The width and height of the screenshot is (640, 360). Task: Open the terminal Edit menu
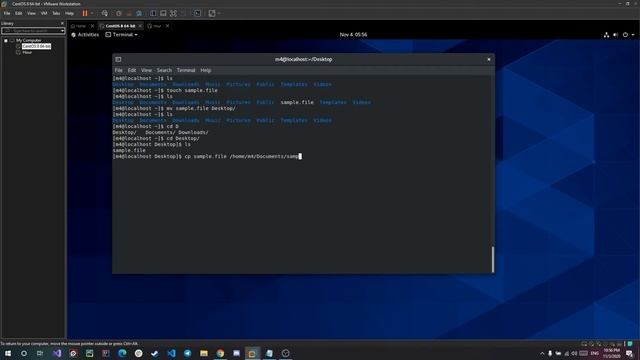[x=132, y=70]
